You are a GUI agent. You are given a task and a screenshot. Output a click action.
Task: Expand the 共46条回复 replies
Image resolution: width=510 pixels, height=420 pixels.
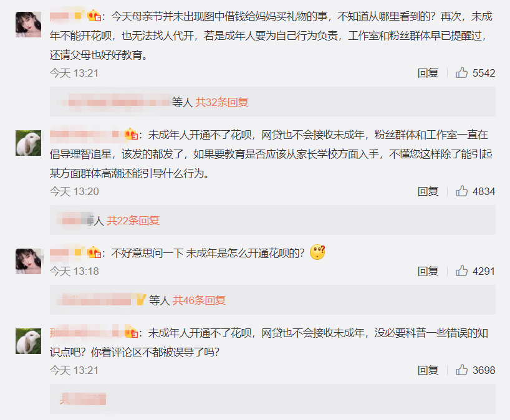click(199, 300)
